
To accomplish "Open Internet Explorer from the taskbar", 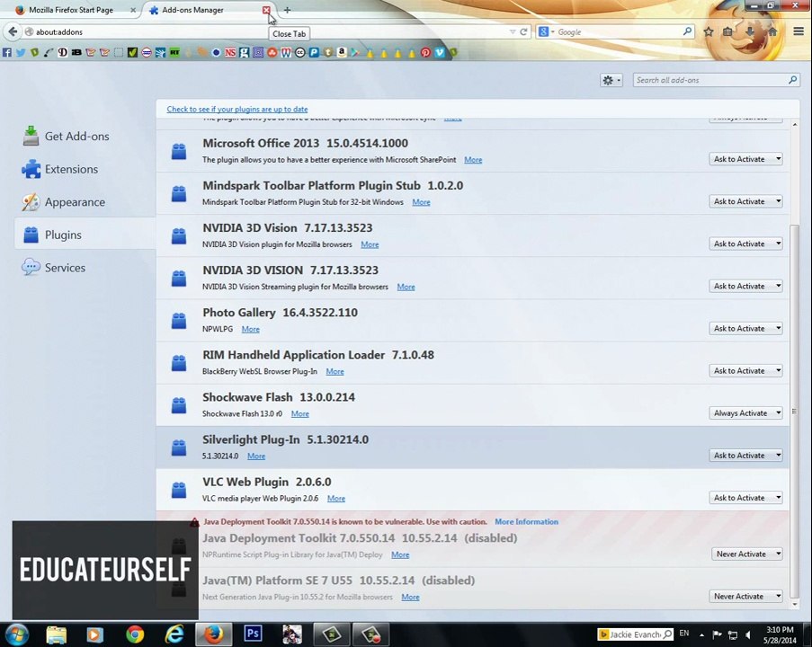I will 174,634.
